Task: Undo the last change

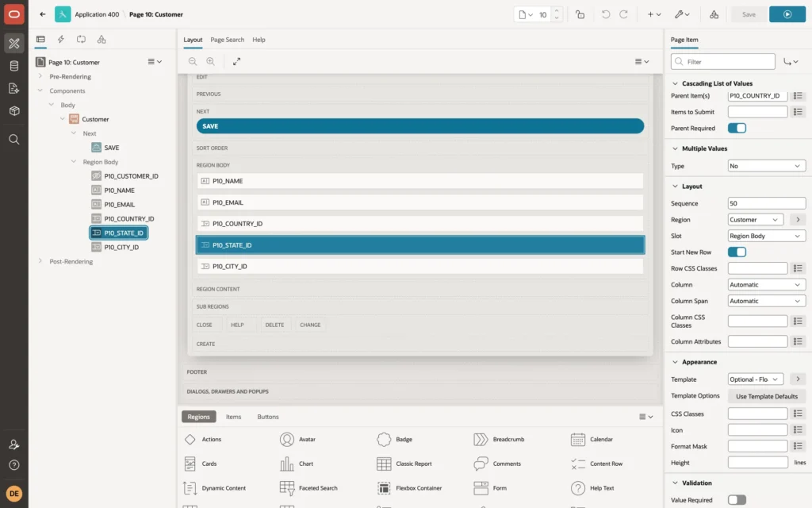Action: (605, 14)
